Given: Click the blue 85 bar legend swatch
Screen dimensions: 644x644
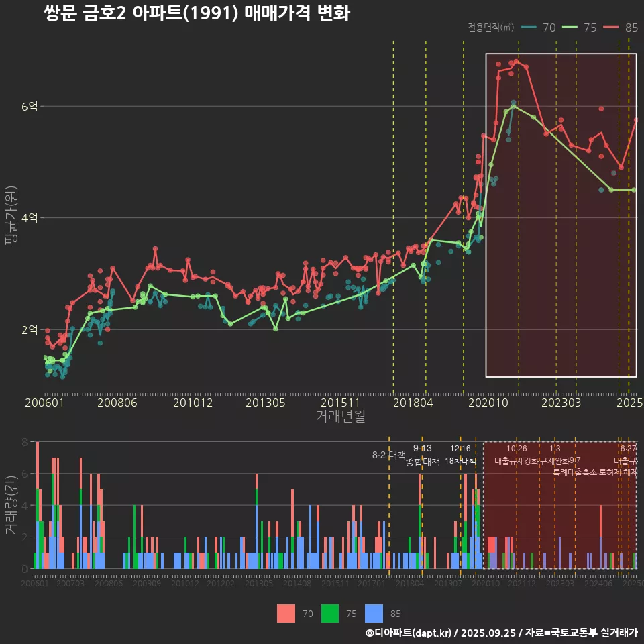Looking at the screenshot, I should [374, 613].
